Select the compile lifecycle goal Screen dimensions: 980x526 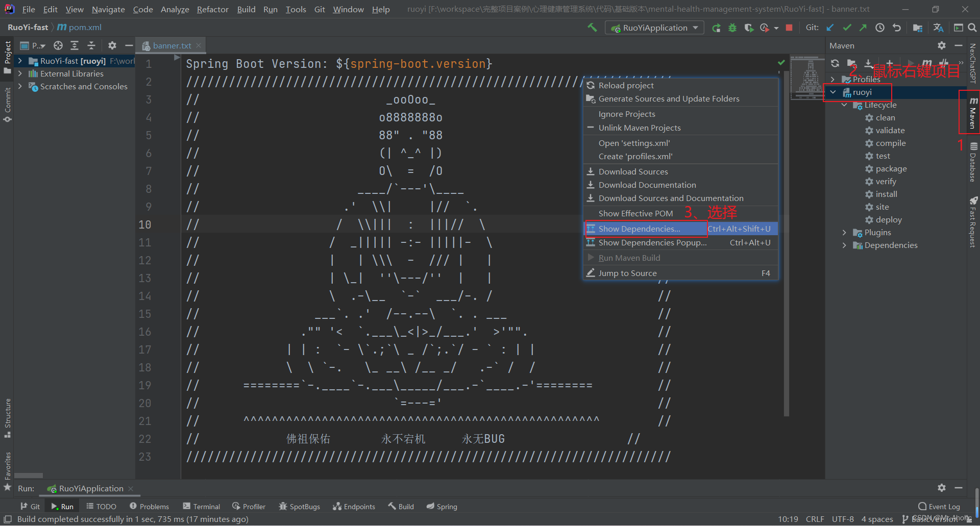point(891,143)
